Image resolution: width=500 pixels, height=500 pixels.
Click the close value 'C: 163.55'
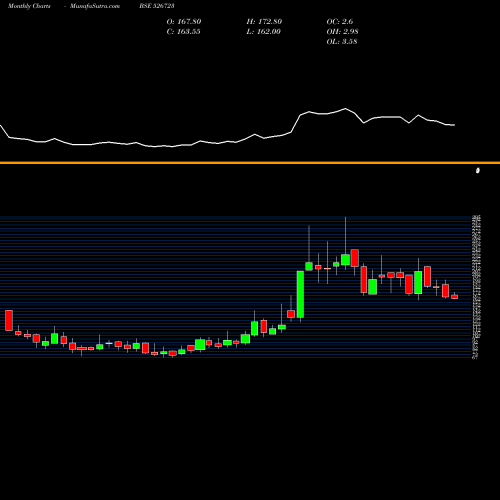pos(183,31)
